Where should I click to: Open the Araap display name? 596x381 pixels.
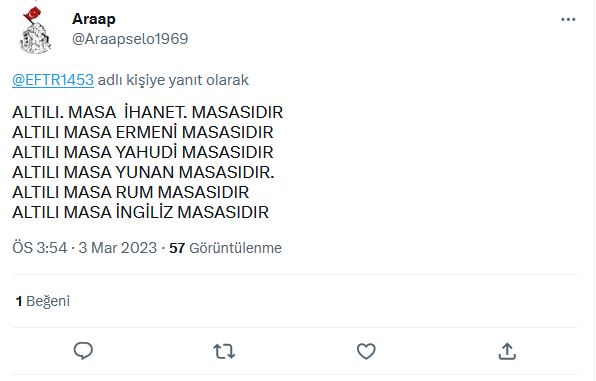pyautogui.click(x=94, y=19)
